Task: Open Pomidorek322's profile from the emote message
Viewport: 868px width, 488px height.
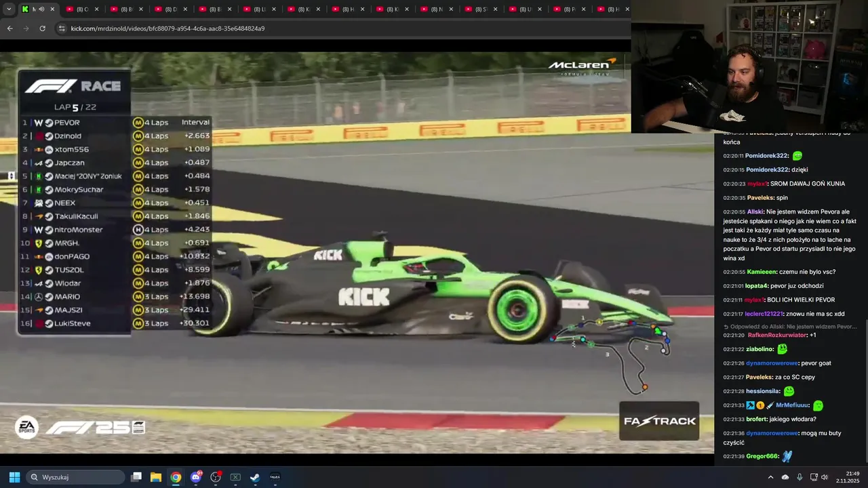Action: (766, 156)
